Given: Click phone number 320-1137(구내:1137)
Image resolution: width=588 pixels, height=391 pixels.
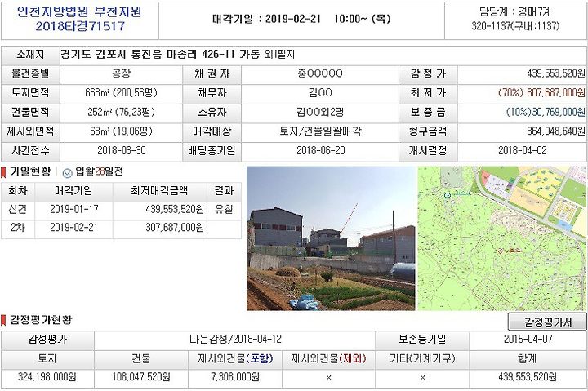Looking at the screenshot, I should [515, 26].
